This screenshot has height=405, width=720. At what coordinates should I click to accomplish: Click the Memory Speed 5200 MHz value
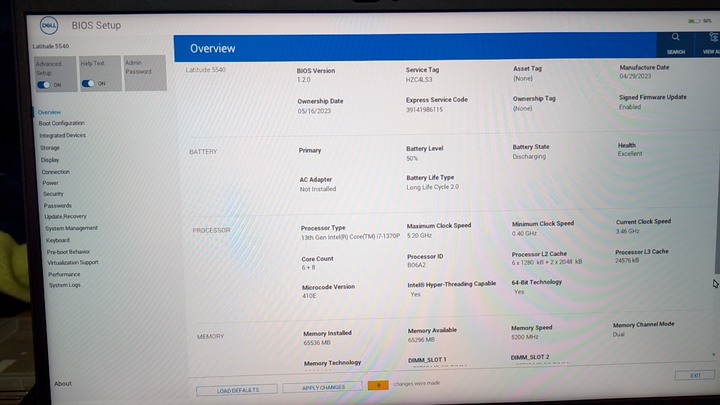coord(525,337)
